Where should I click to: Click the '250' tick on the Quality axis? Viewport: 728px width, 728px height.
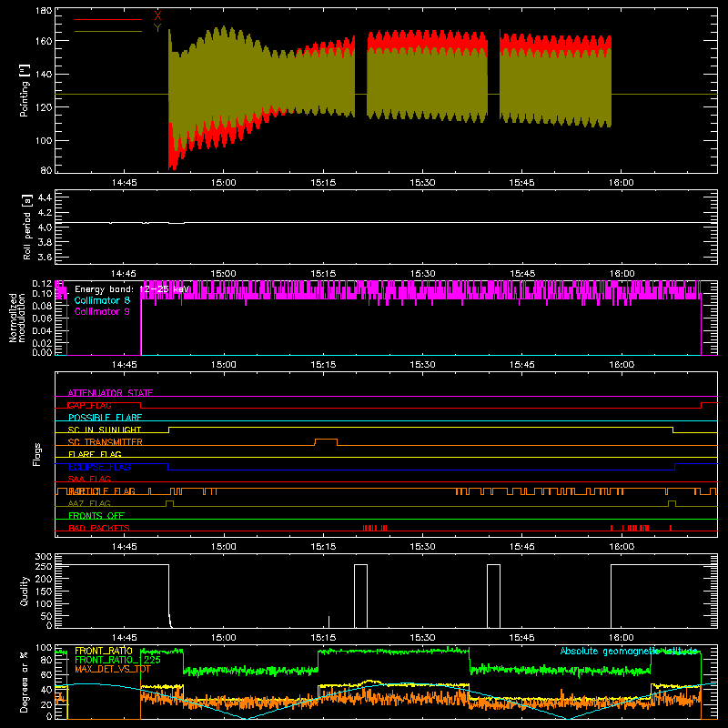click(44, 566)
